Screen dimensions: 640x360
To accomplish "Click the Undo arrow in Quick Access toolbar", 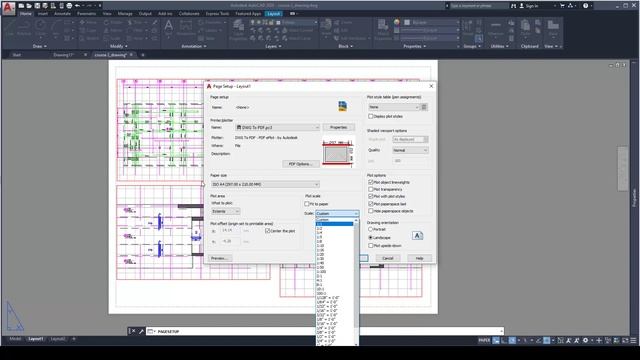I will 78,6.
